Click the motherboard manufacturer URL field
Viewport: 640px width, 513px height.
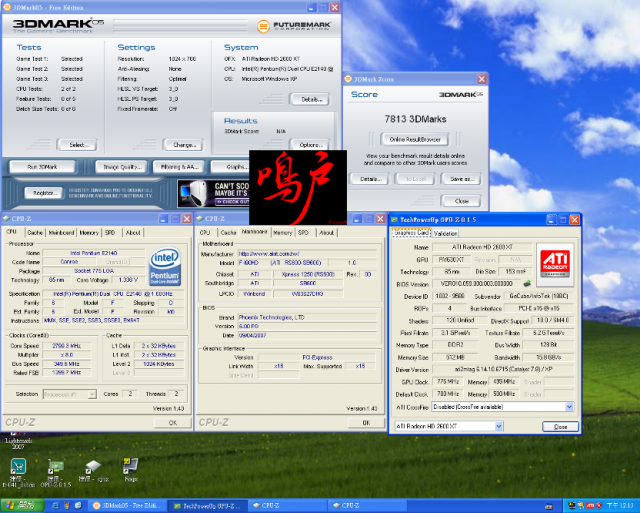coord(307,253)
